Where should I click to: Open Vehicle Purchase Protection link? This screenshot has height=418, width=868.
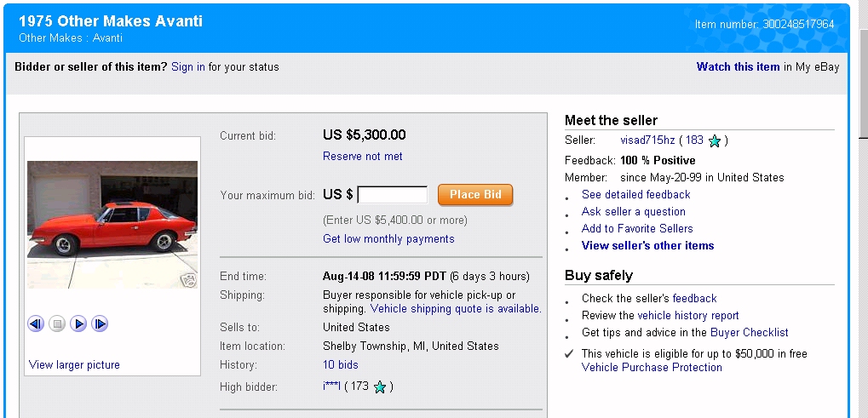[652, 368]
